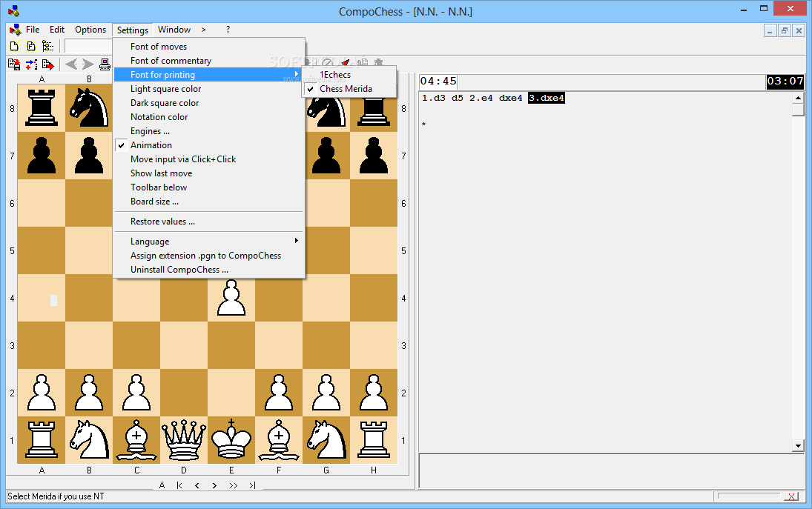
Task: Click the CompoChess icon beside File menu
Action: (15, 30)
